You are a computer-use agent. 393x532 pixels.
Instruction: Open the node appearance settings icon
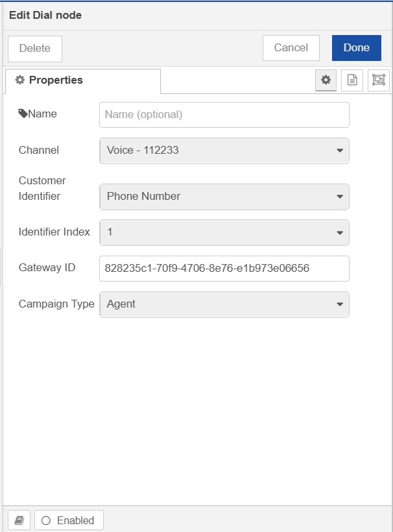(379, 80)
